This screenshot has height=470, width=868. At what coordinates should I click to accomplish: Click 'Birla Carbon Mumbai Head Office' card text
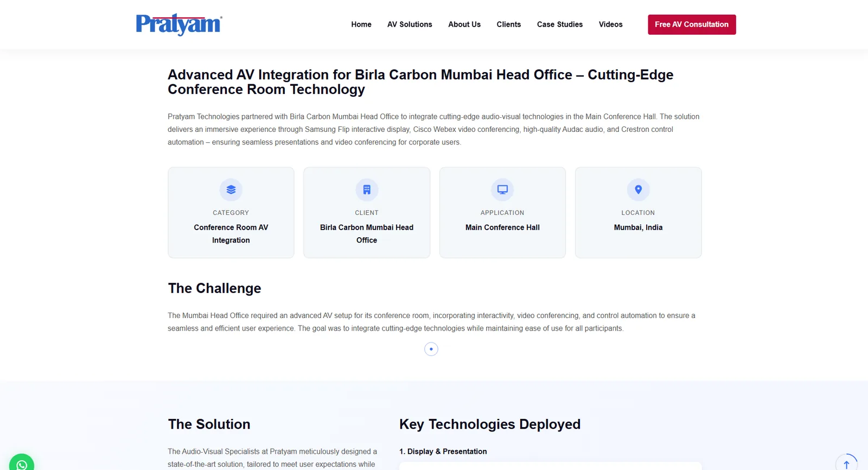pos(367,234)
